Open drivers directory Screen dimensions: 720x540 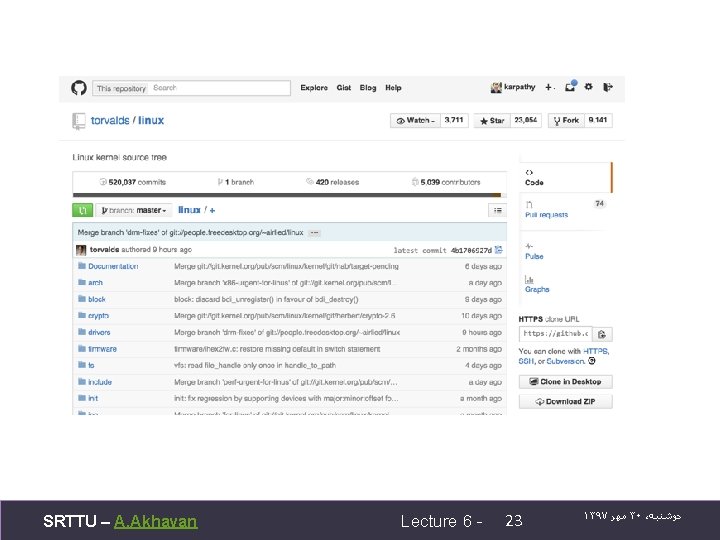(99, 332)
